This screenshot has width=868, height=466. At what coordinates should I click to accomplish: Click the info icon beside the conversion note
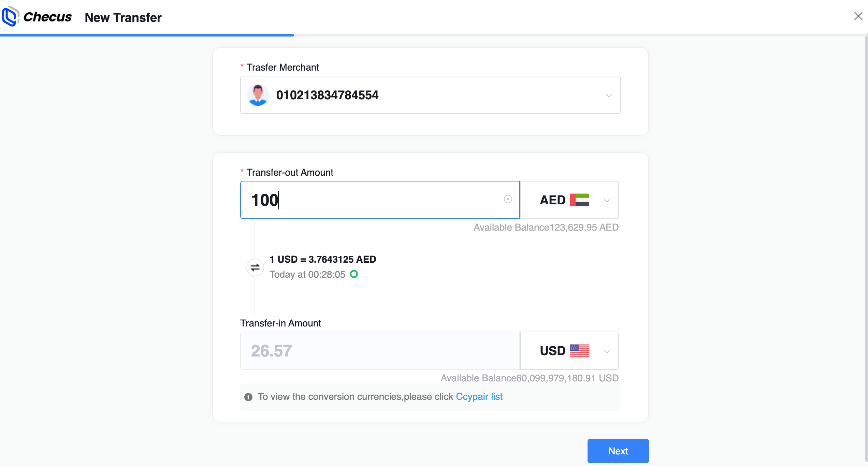tap(248, 397)
